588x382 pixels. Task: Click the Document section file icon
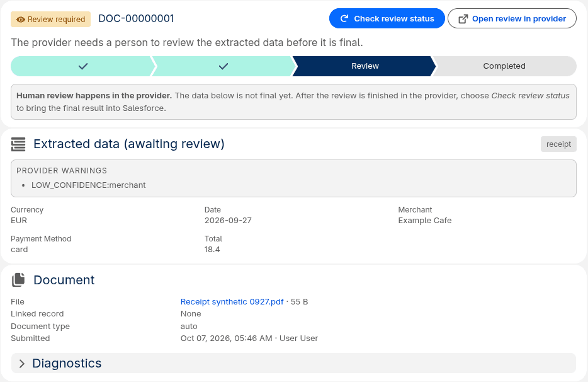click(18, 280)
